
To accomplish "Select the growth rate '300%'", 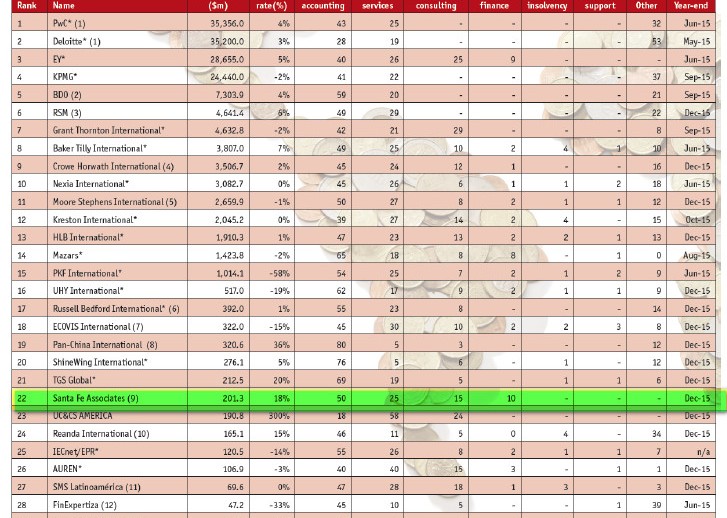I will tap(279, 416).
